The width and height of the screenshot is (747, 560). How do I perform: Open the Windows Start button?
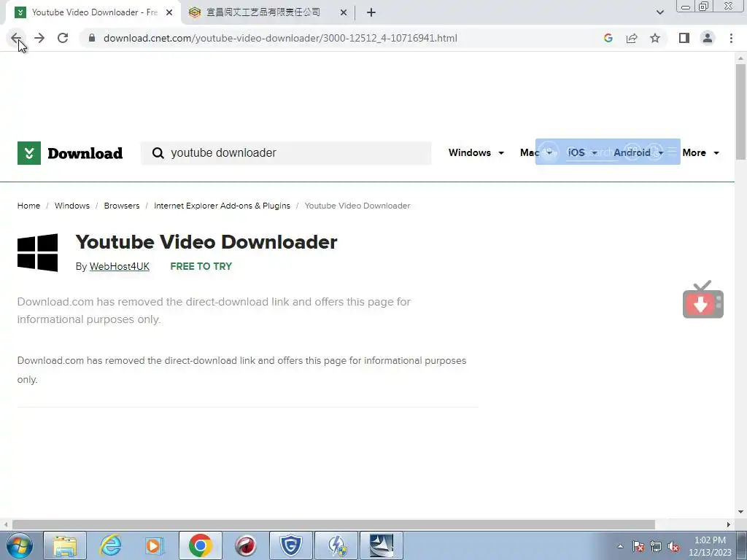[x=19, y=545]
